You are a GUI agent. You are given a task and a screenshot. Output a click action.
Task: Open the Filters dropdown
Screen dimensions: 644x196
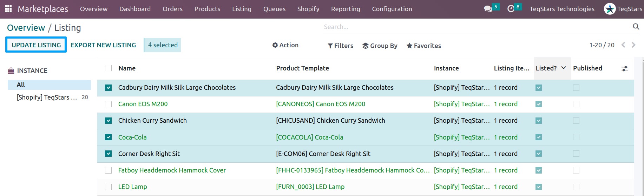coord(340,46)
